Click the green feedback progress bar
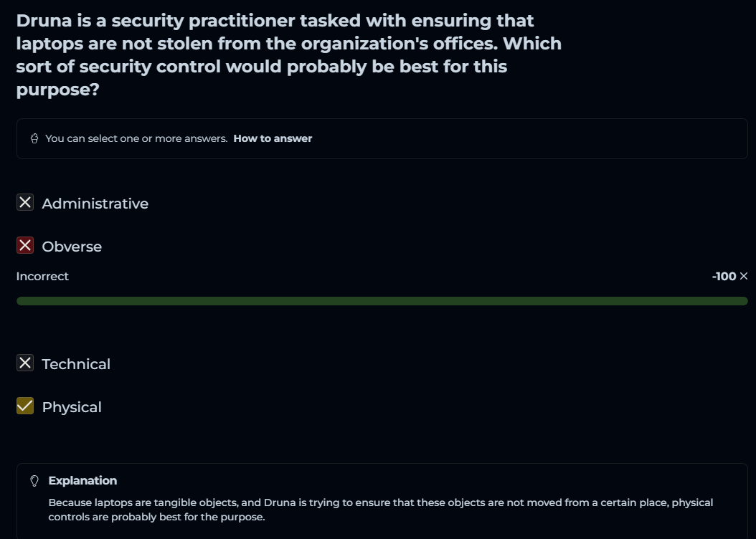The height and width of the screenshot is (539, 756). click(382, 301)
